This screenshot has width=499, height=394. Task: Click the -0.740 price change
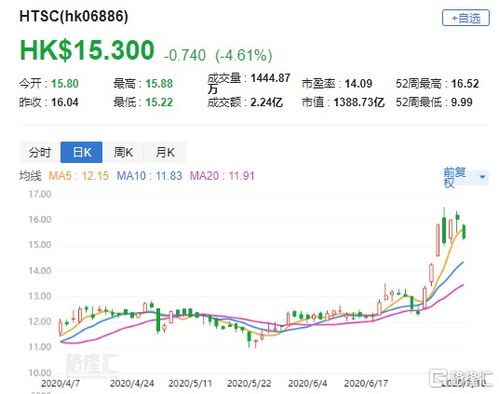185,55
